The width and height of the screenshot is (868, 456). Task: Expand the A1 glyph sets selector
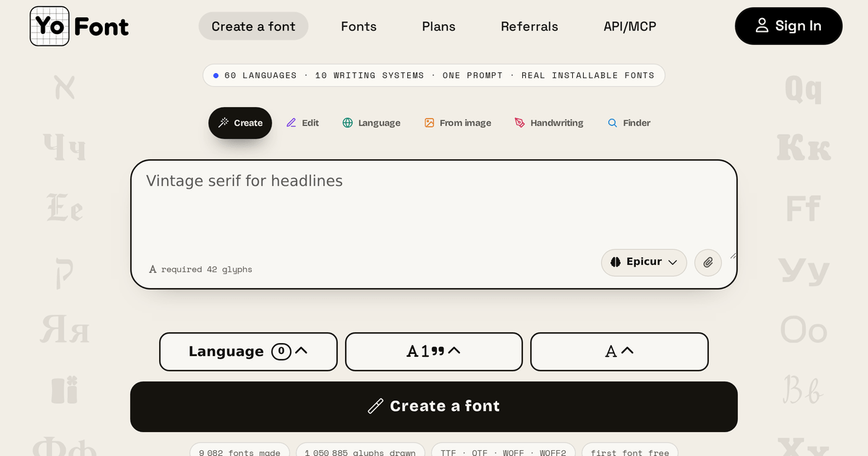(434, 352)
